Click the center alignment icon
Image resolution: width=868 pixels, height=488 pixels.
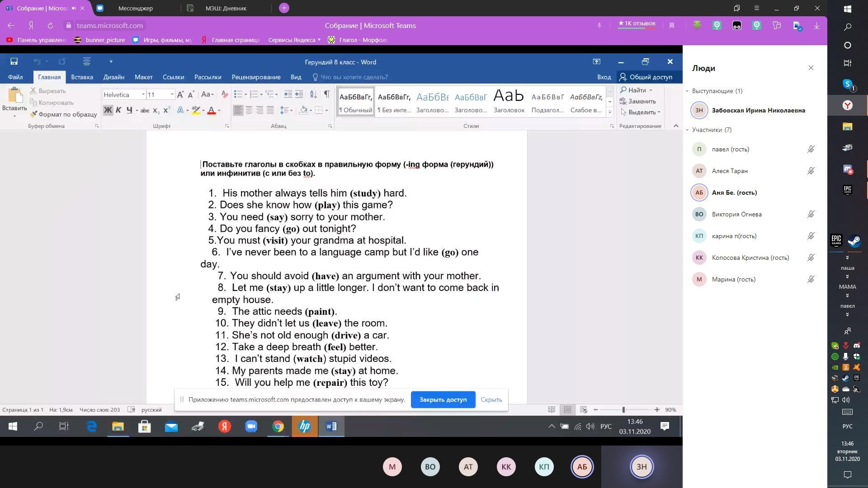click(249, 110)
